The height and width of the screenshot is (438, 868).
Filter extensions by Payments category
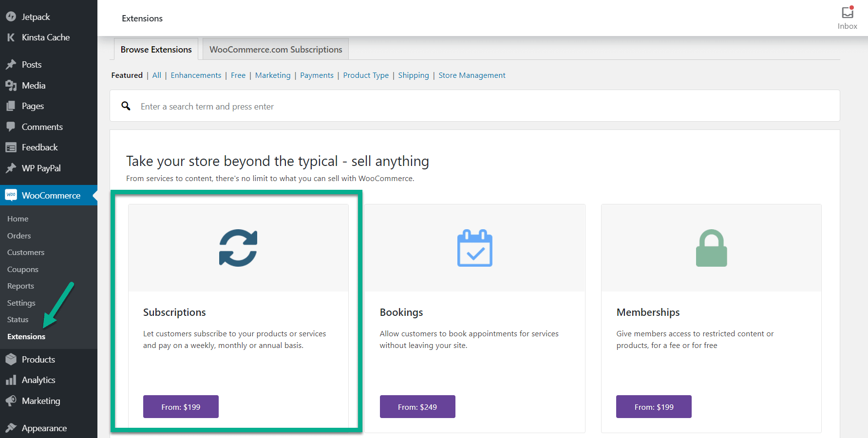(x=317, y=75)
